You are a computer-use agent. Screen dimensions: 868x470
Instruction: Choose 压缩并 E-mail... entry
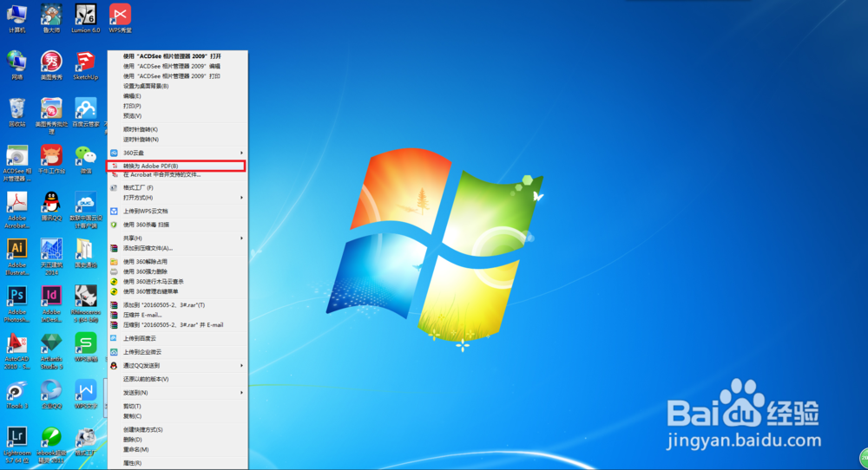(x=177, y=315)
